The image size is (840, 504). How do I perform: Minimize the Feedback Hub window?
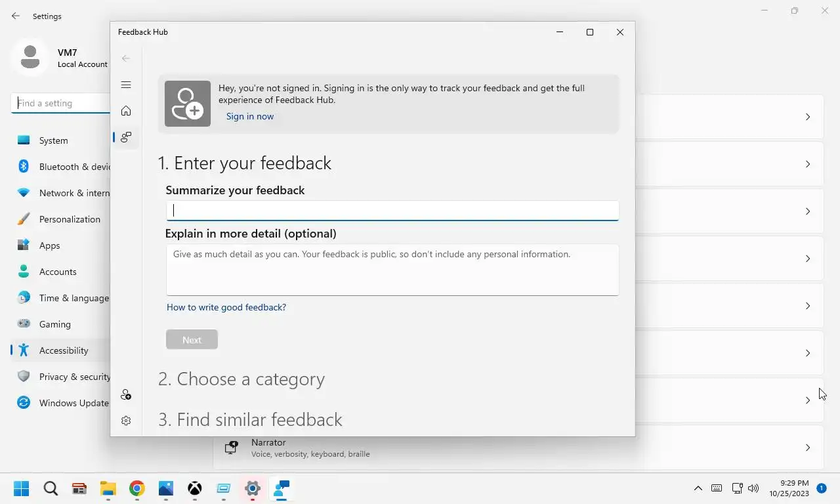[x=560, y=32]
